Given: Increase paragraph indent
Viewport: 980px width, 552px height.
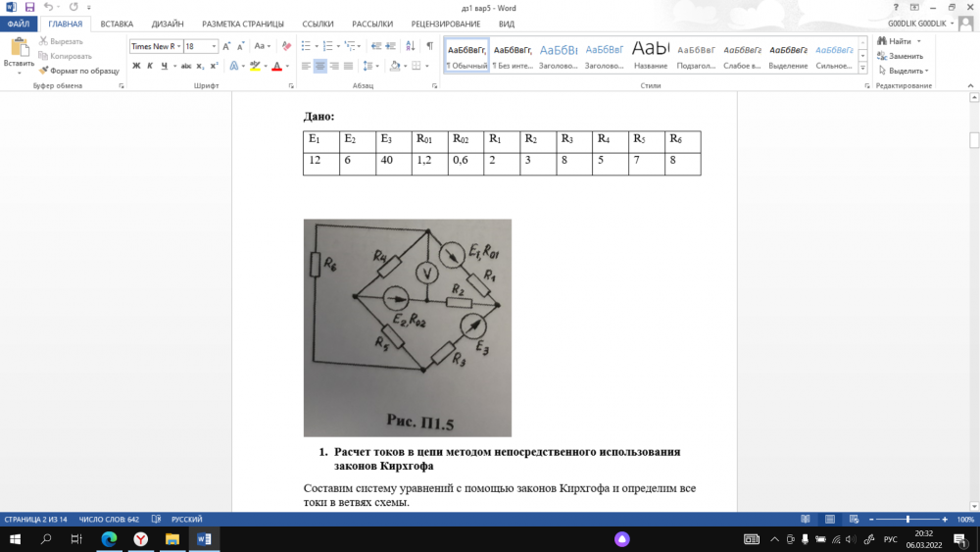Looking at the screenshot, I should (391, 46).
